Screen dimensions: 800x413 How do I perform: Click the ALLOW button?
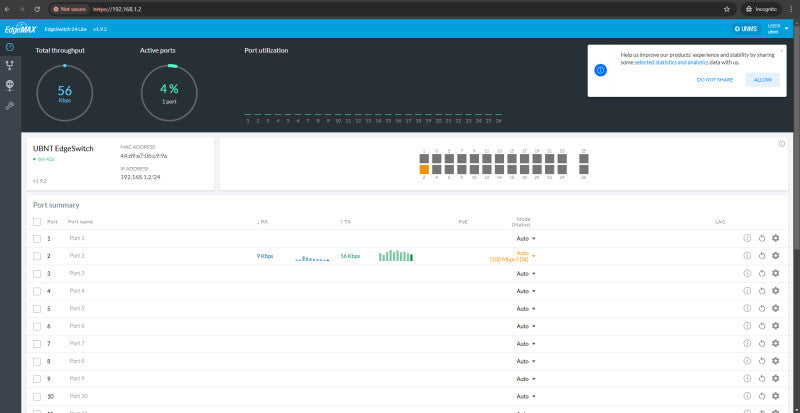(763, 80)
